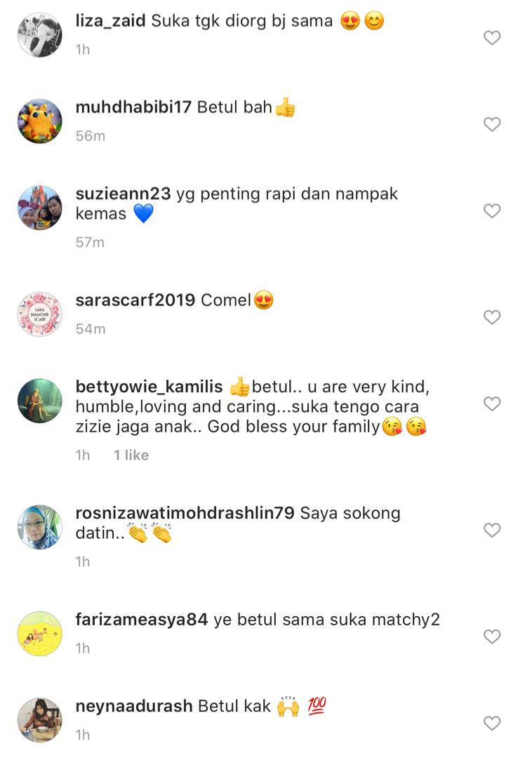Open muhdhabibi17's Pikachu avatar
532x758 pixels.
(x=39, y=121)
